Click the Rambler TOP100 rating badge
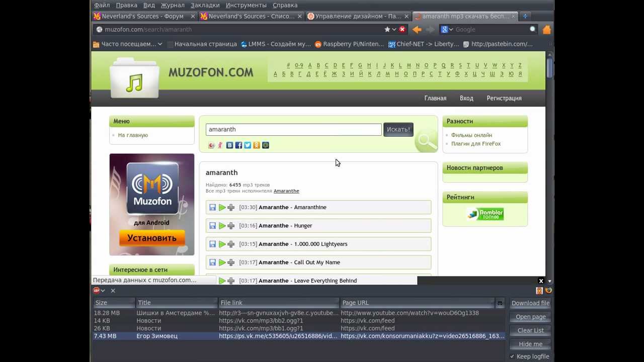The width and height of the screenshot is (644, 362). point(485,214)
